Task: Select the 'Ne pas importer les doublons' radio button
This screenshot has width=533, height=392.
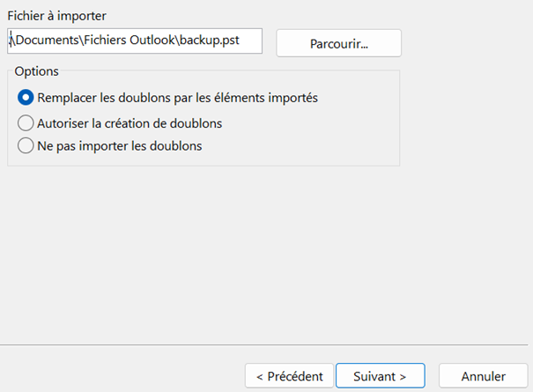Action: click(26, 145)
